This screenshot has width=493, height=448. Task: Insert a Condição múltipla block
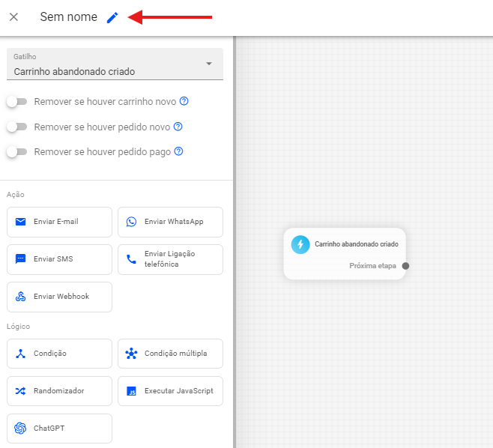(170, 354)
